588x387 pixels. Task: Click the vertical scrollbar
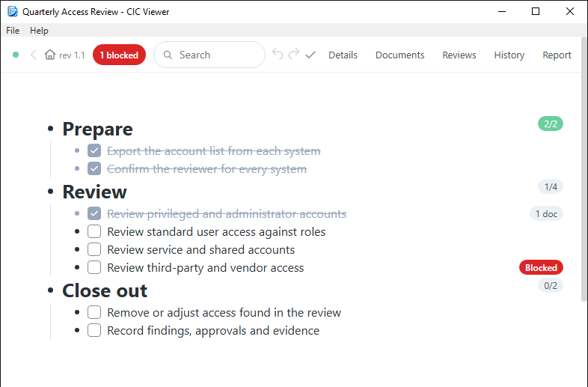click(584, 169)
